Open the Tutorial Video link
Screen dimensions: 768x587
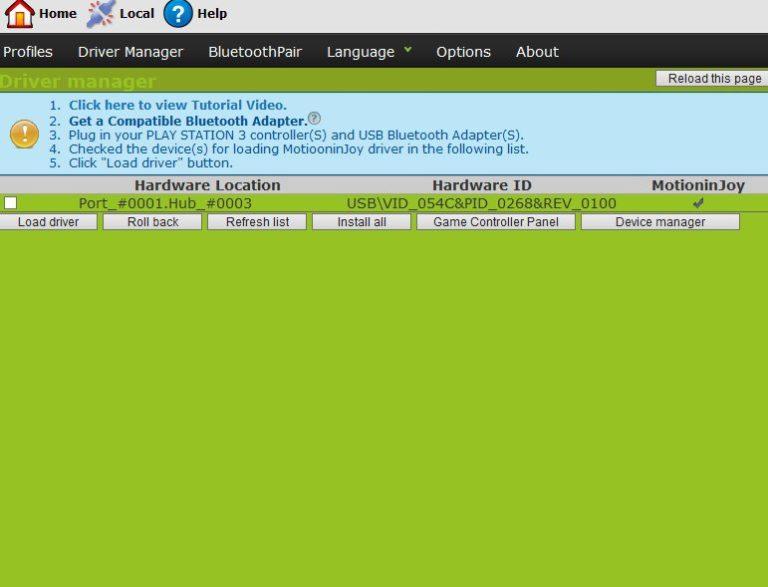point(178,105)
